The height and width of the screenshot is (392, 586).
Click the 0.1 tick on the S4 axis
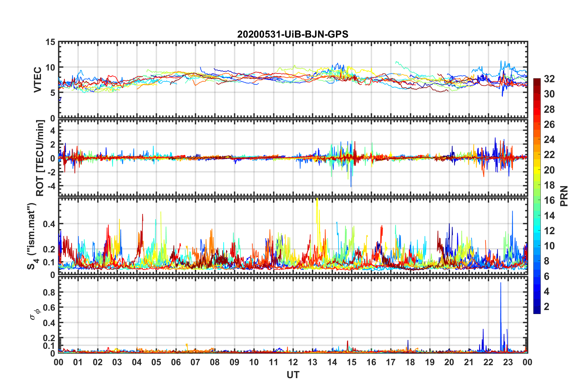49,262
